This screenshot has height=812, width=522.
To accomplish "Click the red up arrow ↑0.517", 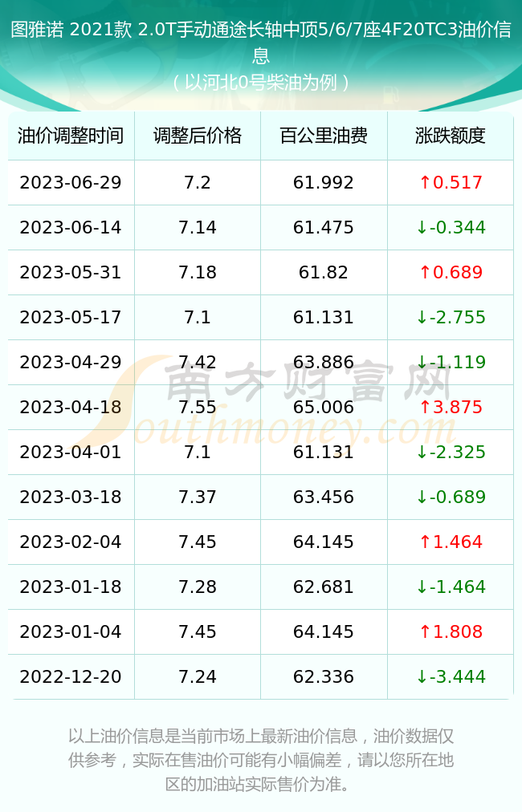I will pyautogui.click(x=451, y=182).
